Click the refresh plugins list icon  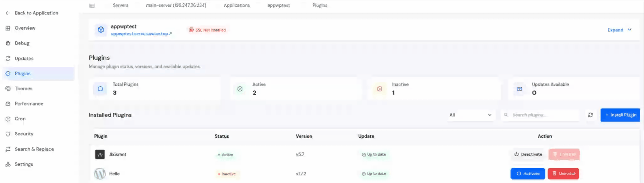click(590, 115)
